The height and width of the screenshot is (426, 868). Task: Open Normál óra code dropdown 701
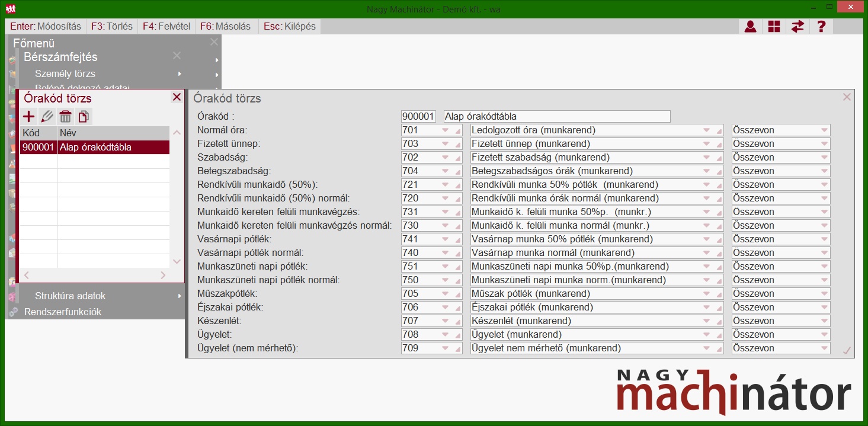(445, 130)
